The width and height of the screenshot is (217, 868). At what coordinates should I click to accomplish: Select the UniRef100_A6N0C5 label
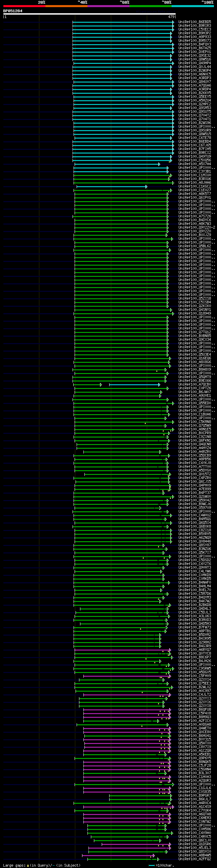click(x=195, y=74)
